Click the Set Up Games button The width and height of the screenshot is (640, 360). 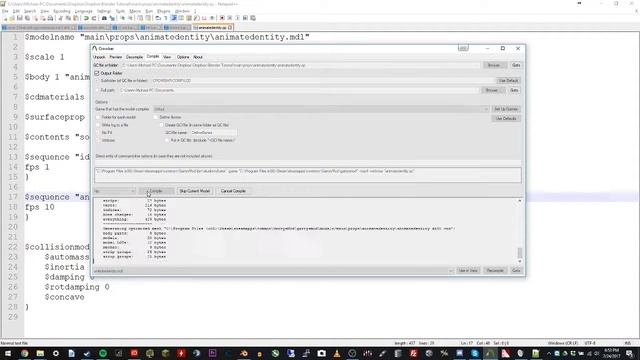pyautogui.click(x=506, y=109)
